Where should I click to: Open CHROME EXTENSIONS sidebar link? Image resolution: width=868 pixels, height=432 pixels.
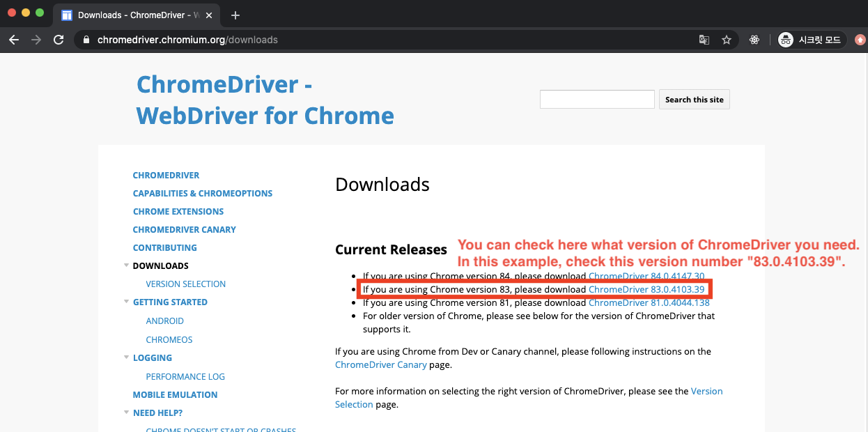(178, 211)
